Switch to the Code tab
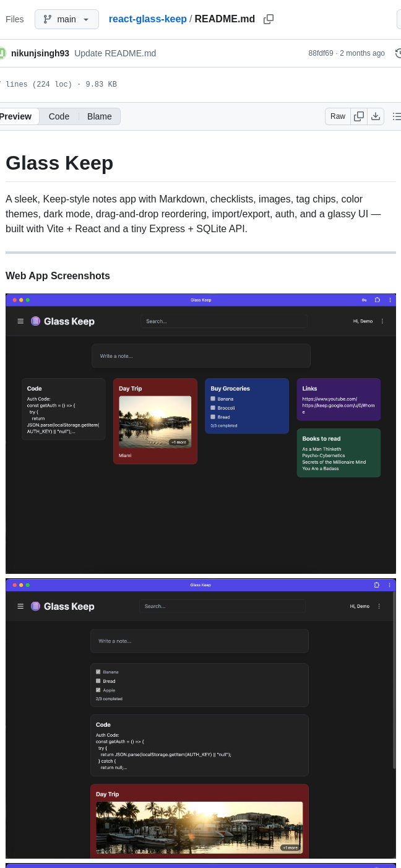Viewport: 401px width, 868px height. point(59,116)
